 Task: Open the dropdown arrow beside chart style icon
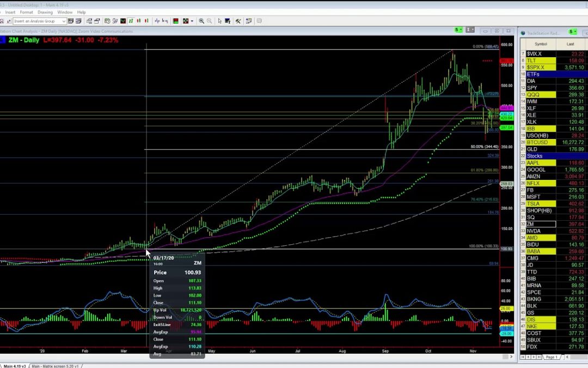tap(192, 21)
